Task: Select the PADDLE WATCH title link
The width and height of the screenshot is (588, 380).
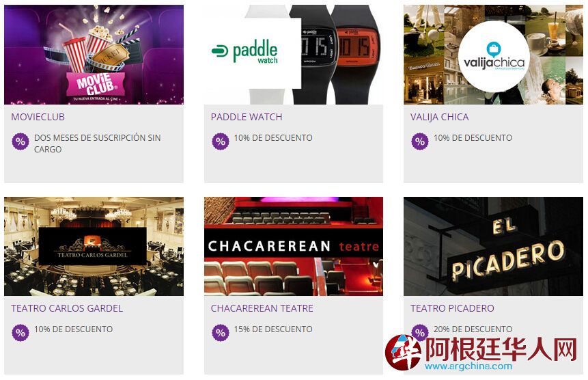Action: pyautogui.click(x=247, y=117)
